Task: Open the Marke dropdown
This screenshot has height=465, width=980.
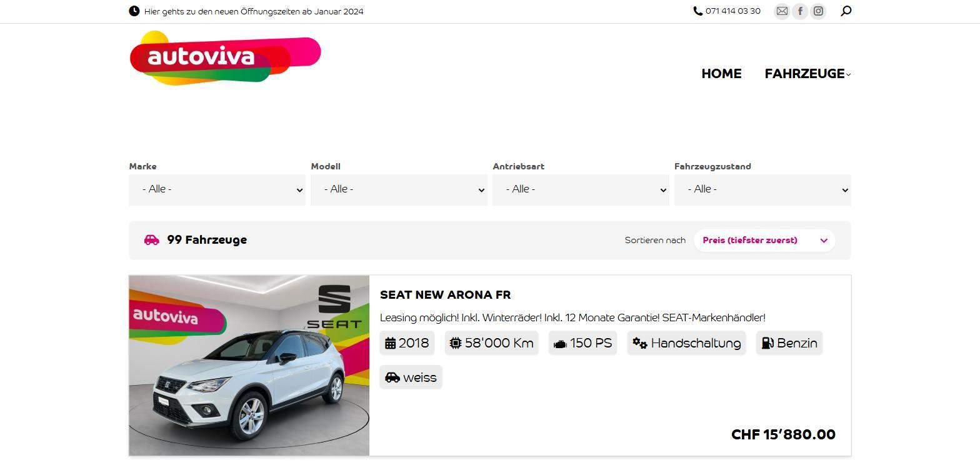Action: pos(217,189)
